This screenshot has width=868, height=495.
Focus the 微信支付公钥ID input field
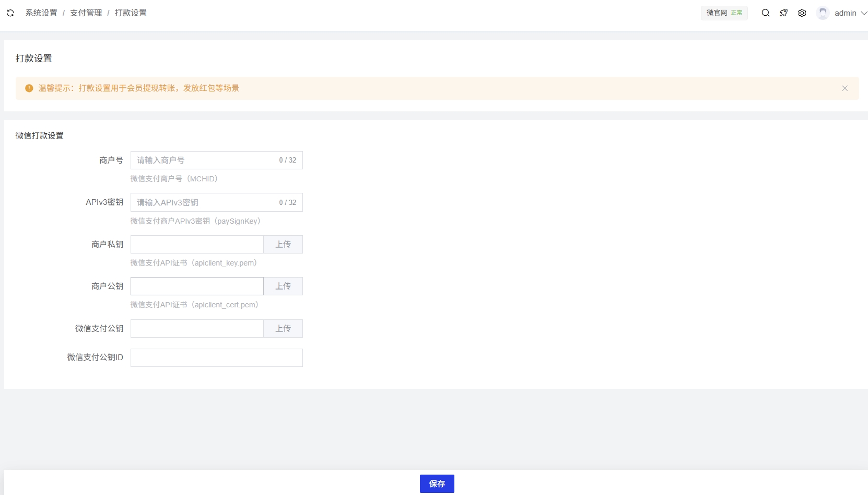click(x=216, y=358)
